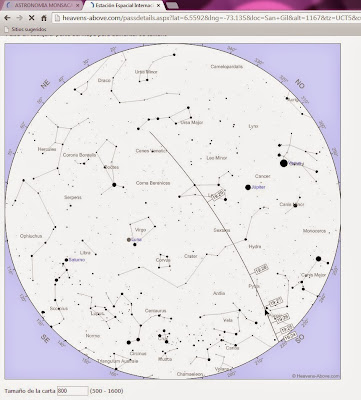
Task: Click the Leo Minor label
Action: pyautogui.click(x=217, y=158)
